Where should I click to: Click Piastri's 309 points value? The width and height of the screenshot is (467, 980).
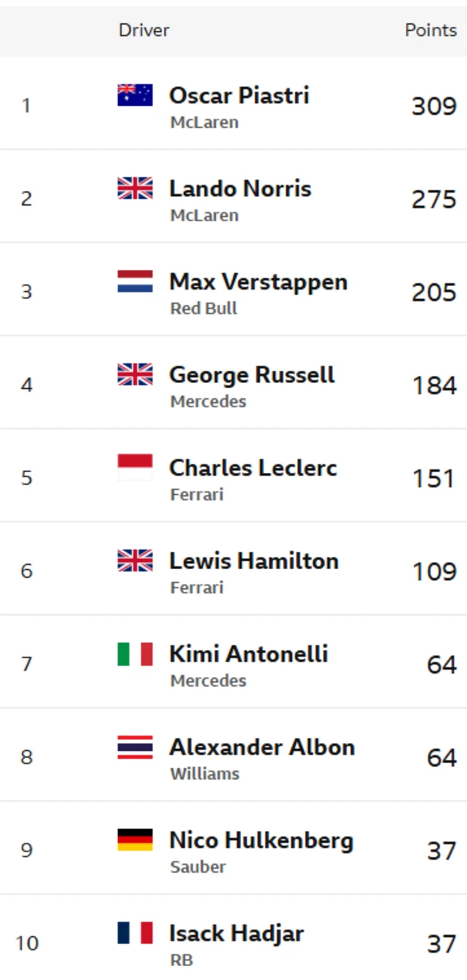click(434, 107)
